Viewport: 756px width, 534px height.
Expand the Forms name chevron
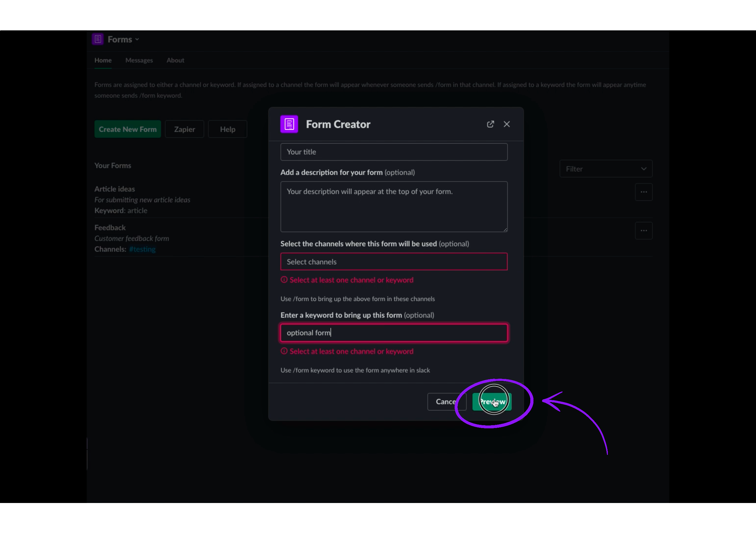[137, 39]
